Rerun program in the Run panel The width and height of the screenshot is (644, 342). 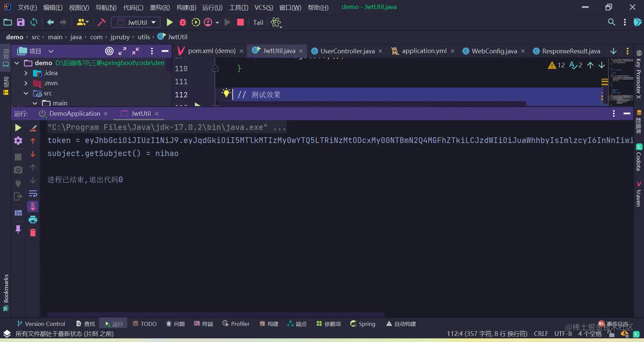coord(18,128)
